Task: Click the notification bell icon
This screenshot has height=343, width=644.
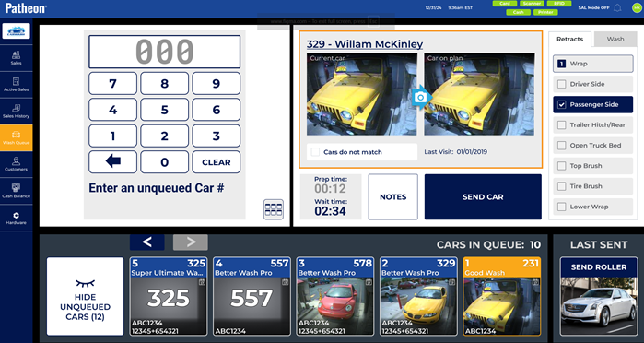Action: (x=617, y=7)
